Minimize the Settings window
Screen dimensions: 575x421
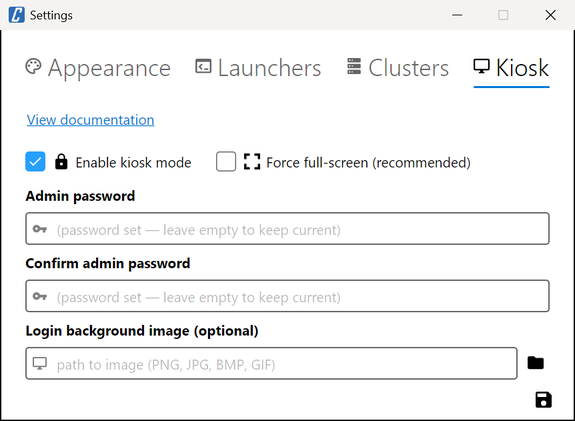tap(457, 15)
